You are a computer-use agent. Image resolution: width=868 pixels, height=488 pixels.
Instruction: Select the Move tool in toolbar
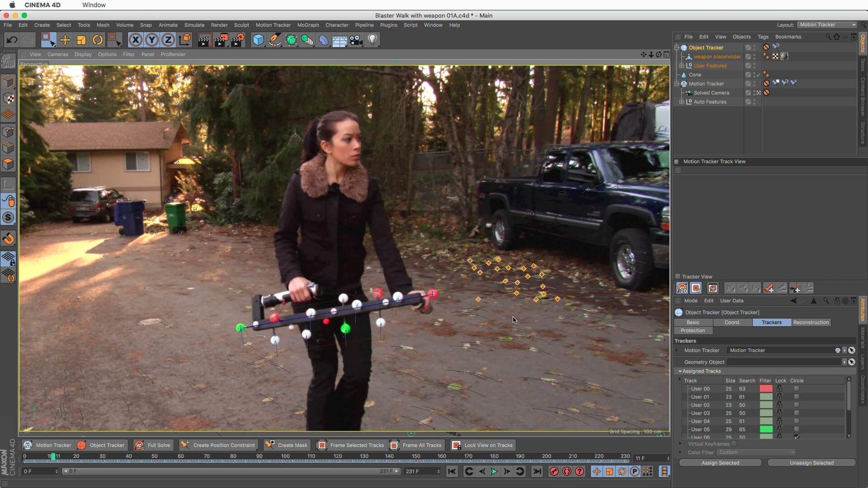(x=65, y=40)
